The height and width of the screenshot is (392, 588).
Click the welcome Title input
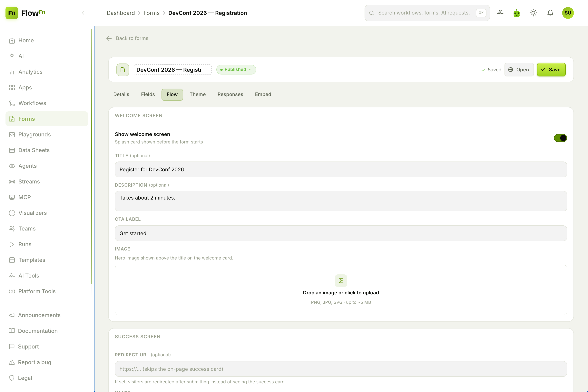341,170
